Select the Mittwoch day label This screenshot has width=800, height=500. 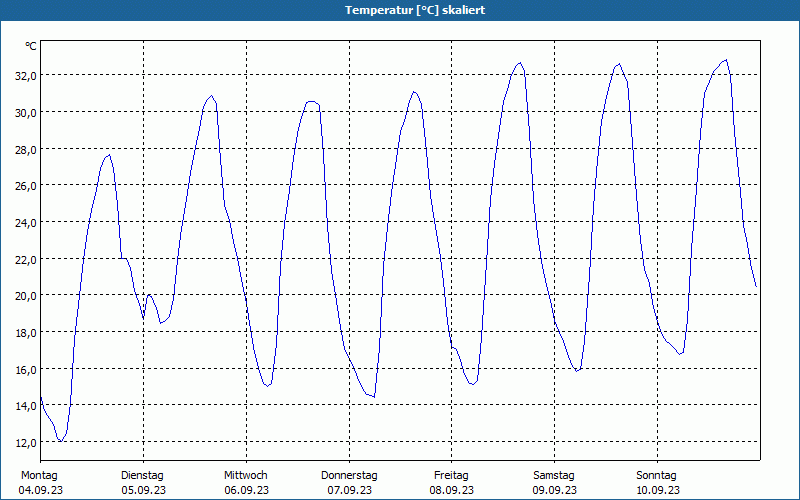pos(245,475)
